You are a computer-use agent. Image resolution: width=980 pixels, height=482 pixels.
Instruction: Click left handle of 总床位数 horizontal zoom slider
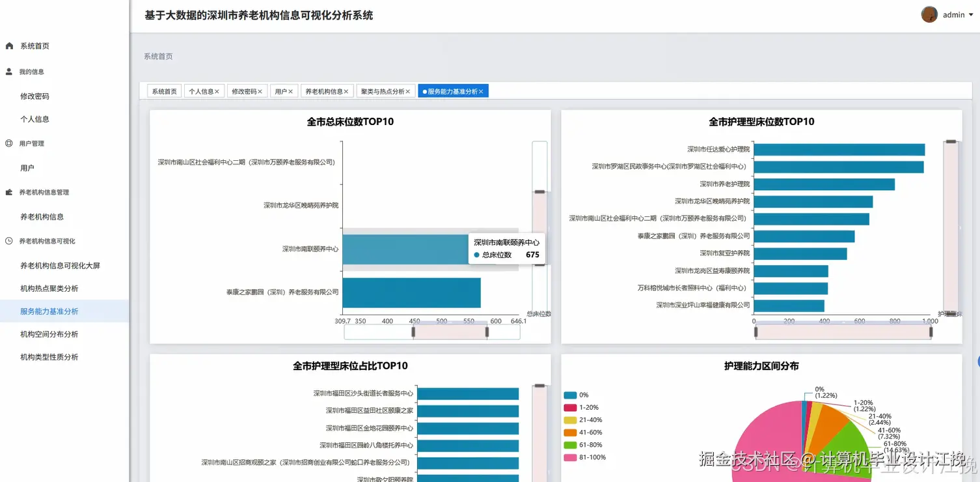(413, 332)
